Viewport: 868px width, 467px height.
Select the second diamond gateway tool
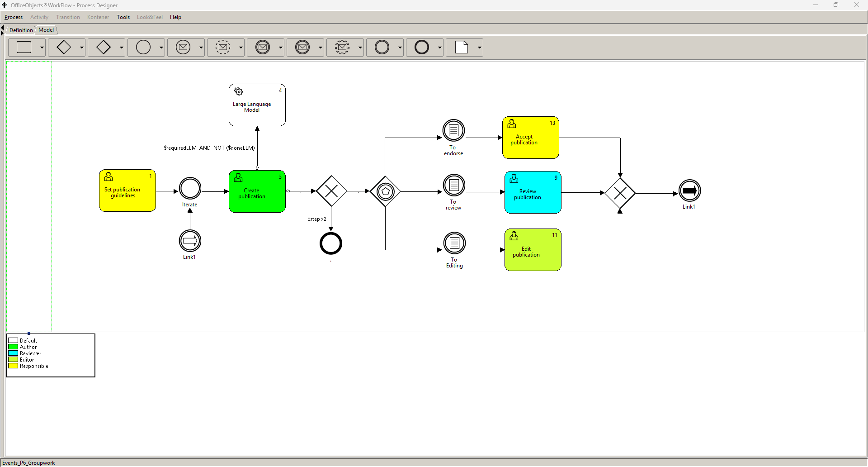(104, 47)
